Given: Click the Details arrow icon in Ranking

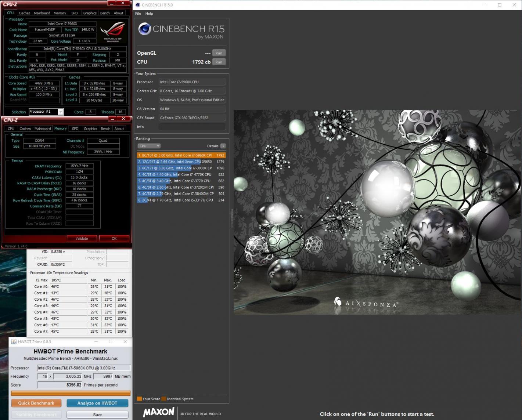Looking at the screenshot, I should tap(223, 146).
